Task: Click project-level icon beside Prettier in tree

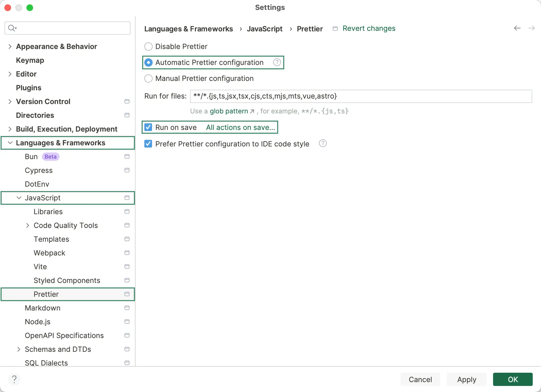Action: (127, 294)
